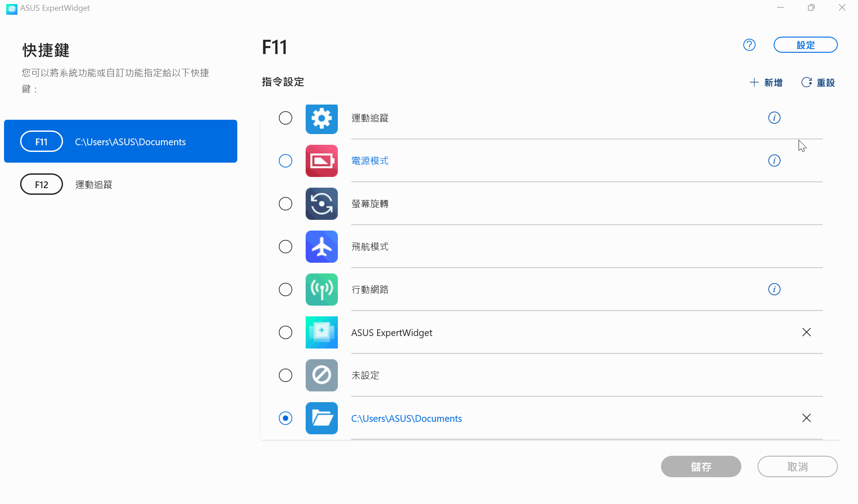Click the 未設定 prohibited icon
The height and width of the screenshot is (504, 858).
[322, 375]
